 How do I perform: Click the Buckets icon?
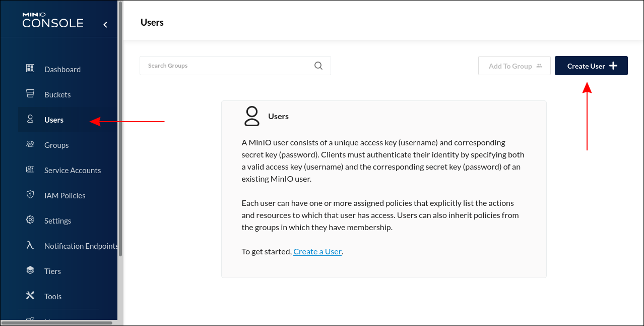pyautogui.click(x=30, y=94)
